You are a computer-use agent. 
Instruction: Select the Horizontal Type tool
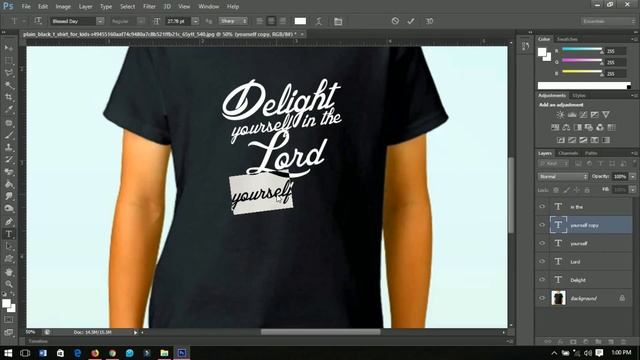9,234
